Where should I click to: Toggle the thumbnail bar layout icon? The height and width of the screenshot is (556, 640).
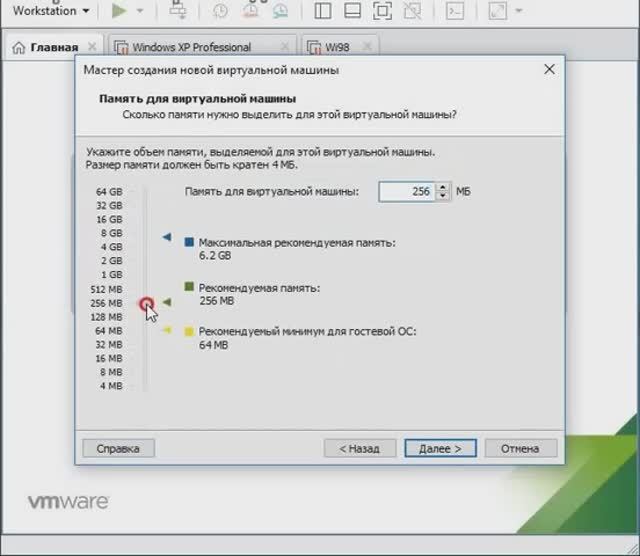coord(352,11)
